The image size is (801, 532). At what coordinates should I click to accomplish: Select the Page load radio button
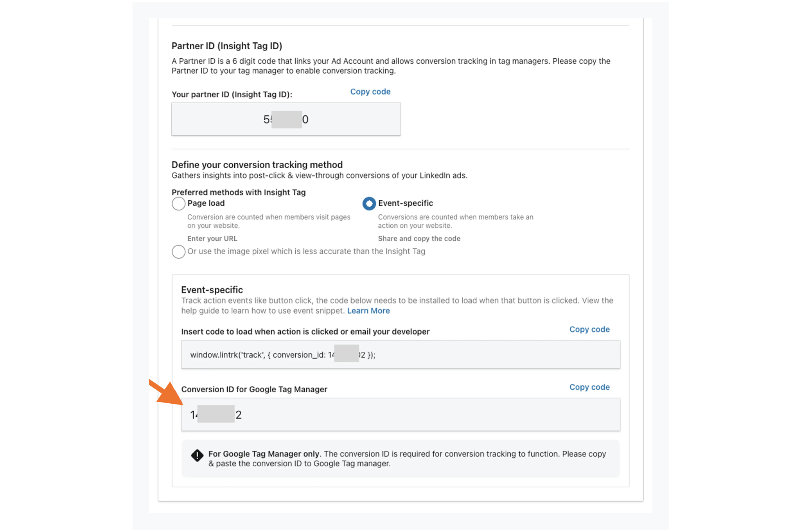(178, 204)
